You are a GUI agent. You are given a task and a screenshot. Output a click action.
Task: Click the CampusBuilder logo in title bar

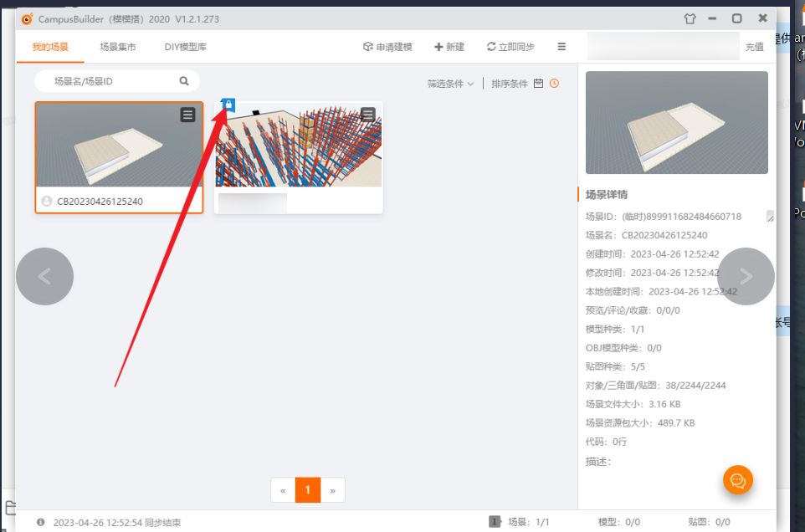click(x=28, y=19)
